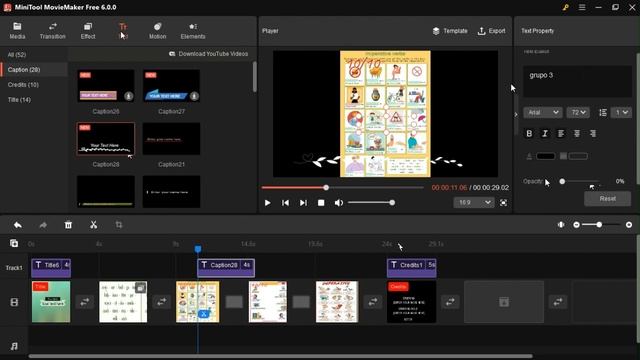The height and width of the screenshot is (360, 640).
Task: Open the 16:9 aspect ratio dropdown
Action: [x=474, y=202]
